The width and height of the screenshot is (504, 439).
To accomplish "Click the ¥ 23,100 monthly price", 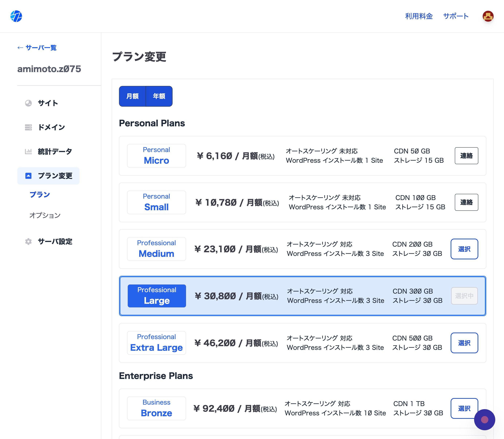I will (x=236, y=249).
